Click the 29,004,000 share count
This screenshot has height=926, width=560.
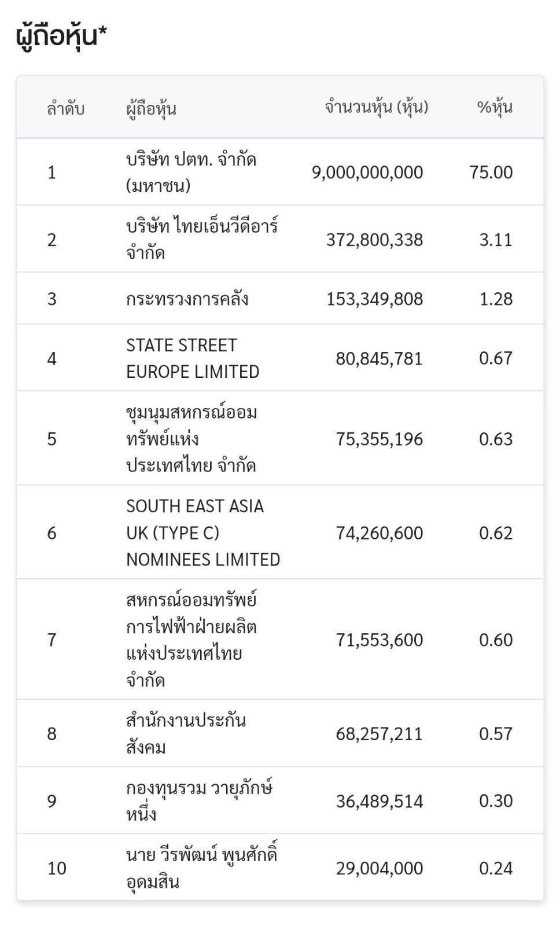coord(380,868)
